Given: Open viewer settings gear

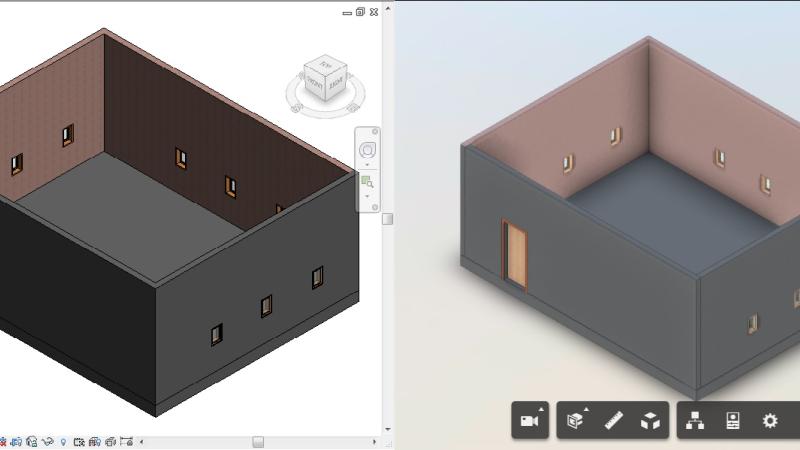Looking at the screenshot, I should [769, 421].
